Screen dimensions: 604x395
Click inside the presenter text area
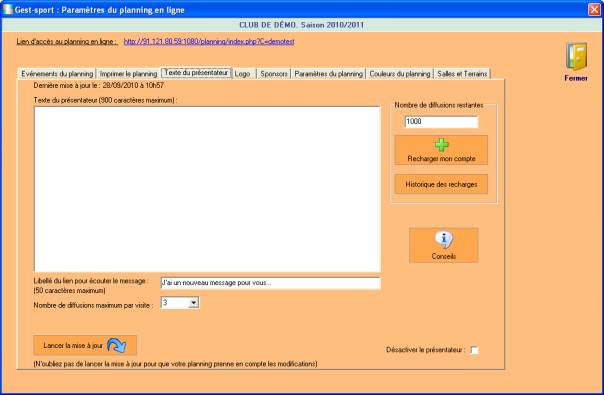coord(207,189)
